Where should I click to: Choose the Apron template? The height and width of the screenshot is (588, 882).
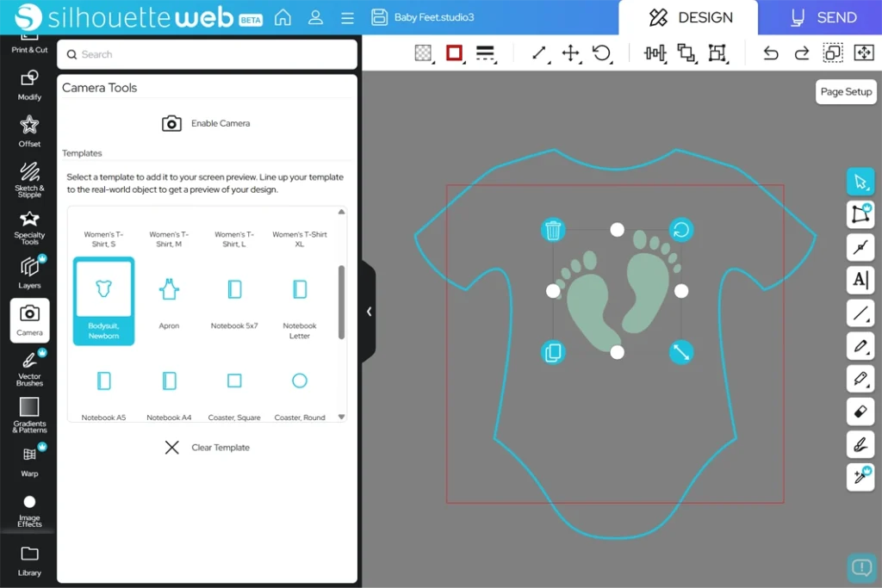tap(169, 300)
